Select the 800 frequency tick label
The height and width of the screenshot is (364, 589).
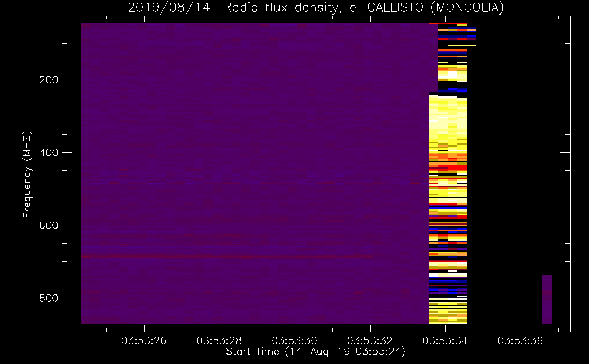click(49, 298)
